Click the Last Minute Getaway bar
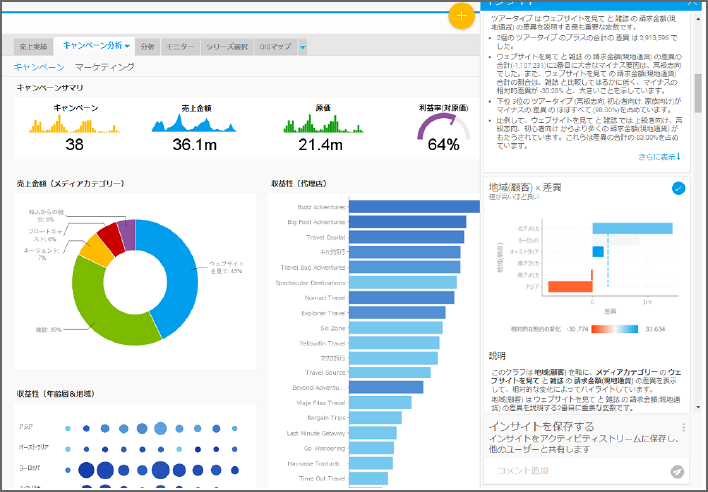The image size is (708, 492). click(373, 433)
